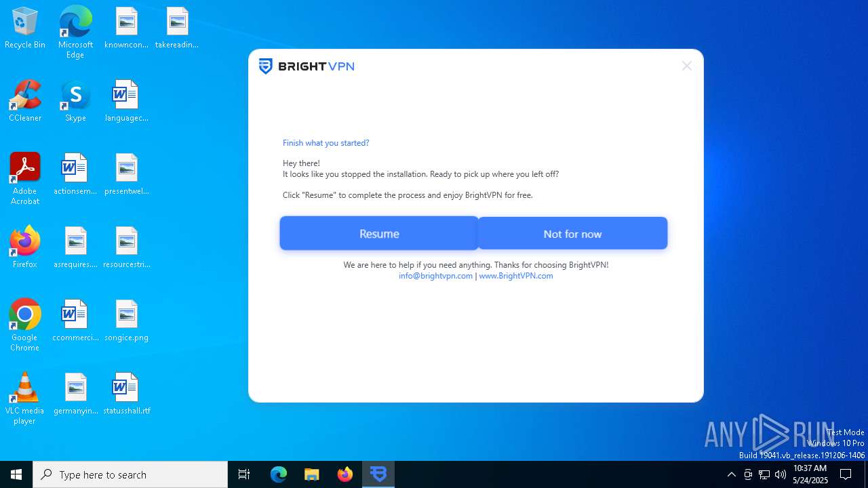The width and height of the screenshot is (868, 488).
Task: Click the BrightVPN taskbar button
Action: tap(378, 474)
